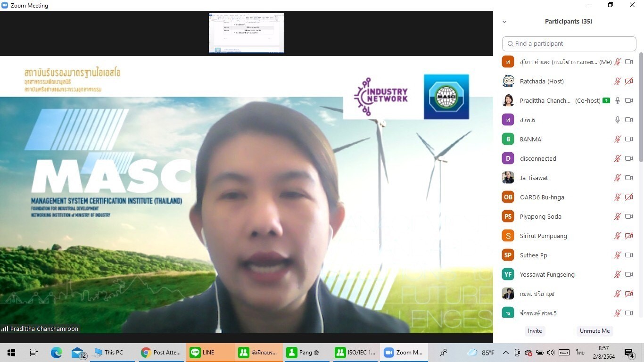Image resolution: width=644 pixels, height=362 pixels.
Task: Select participant named disconnected
Action: [x=538, y=158]
